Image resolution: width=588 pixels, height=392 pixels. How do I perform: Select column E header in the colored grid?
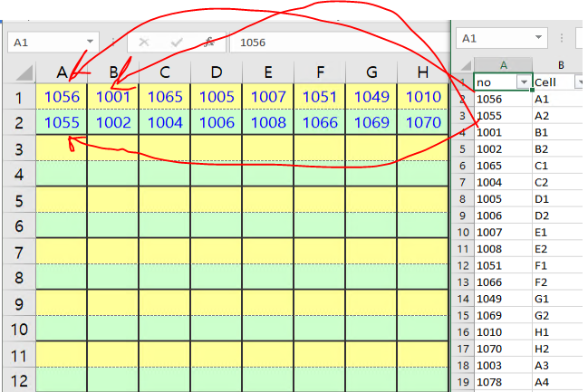click(268, 72)
